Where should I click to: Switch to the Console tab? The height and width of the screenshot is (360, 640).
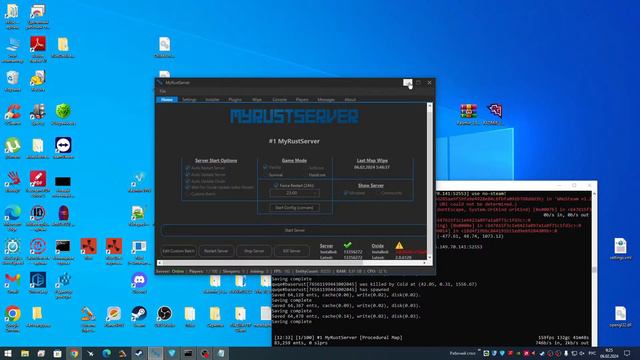click(279, 100)
